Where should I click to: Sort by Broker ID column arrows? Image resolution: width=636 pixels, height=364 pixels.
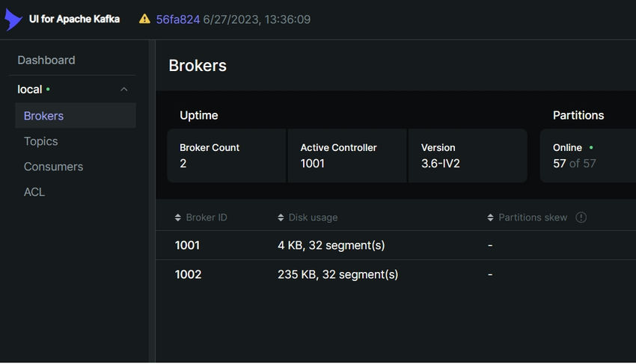click(177, 218)
